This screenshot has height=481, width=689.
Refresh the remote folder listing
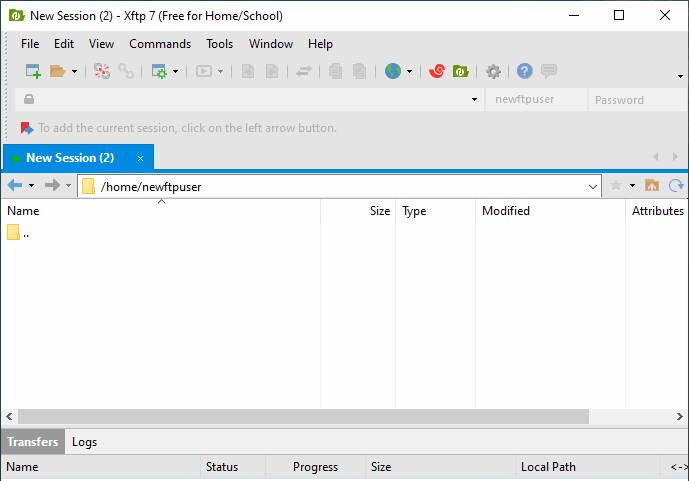[676, 185]
